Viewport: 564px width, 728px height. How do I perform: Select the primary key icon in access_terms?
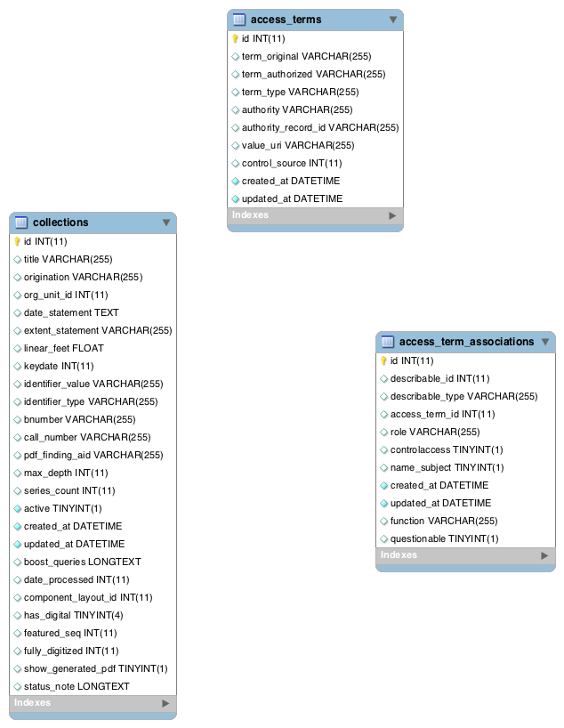[235, 38]
